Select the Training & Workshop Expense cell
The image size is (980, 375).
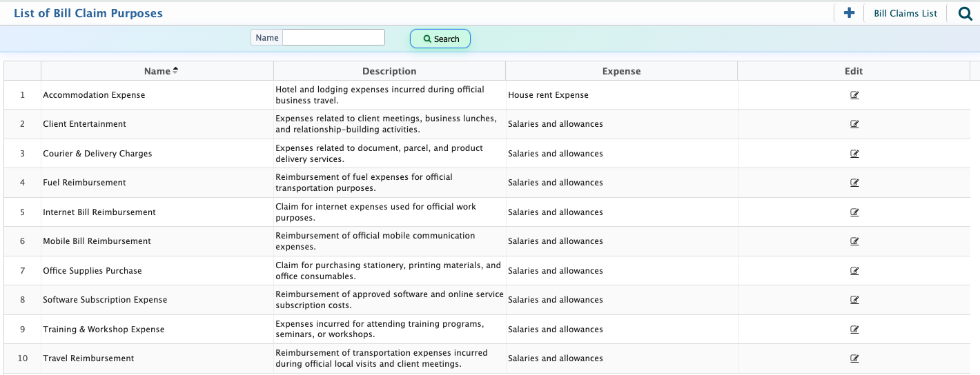coord(157,330)
